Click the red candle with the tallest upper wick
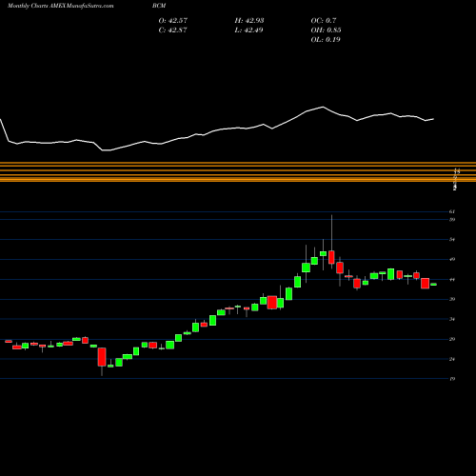This screenshot has width=476, height=476. (331, 257)
